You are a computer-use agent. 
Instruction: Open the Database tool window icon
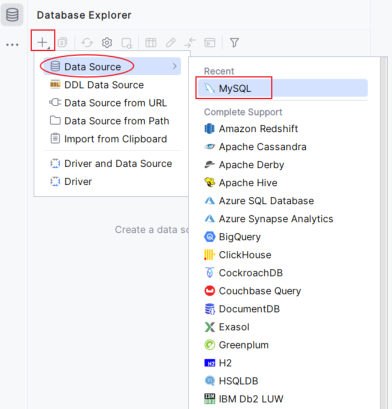(12, 15)
